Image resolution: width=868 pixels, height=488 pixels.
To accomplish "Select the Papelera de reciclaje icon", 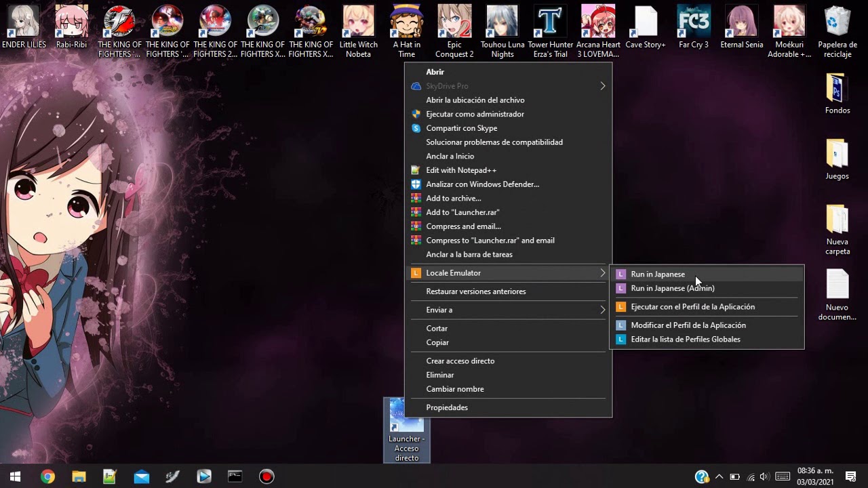I will click(x=837, y=30).
